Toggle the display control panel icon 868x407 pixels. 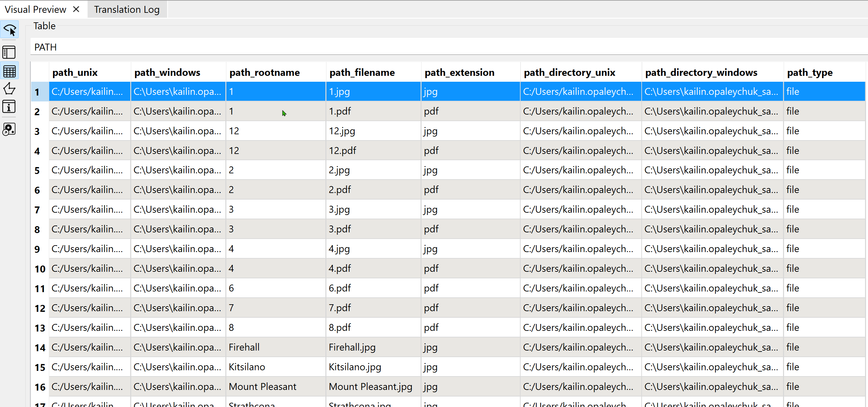9,52
